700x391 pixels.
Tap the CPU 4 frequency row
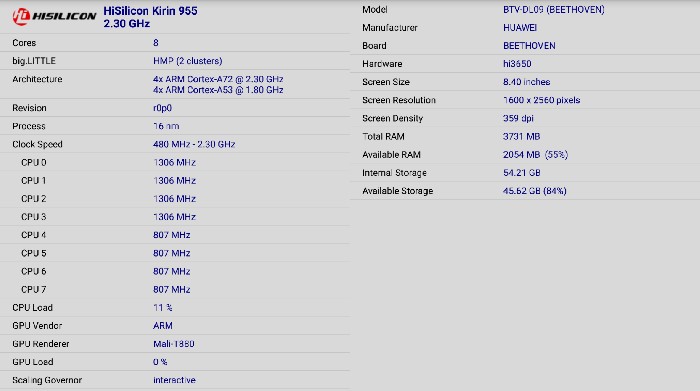tap(175, 235)
